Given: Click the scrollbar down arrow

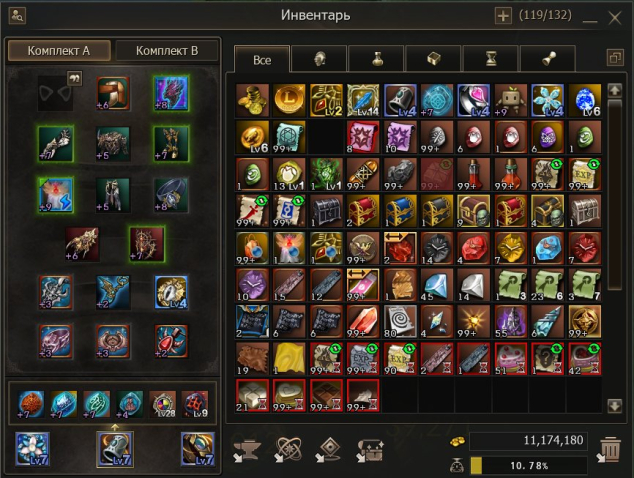Looking at the screenshot, I should [x=615, y=406].
